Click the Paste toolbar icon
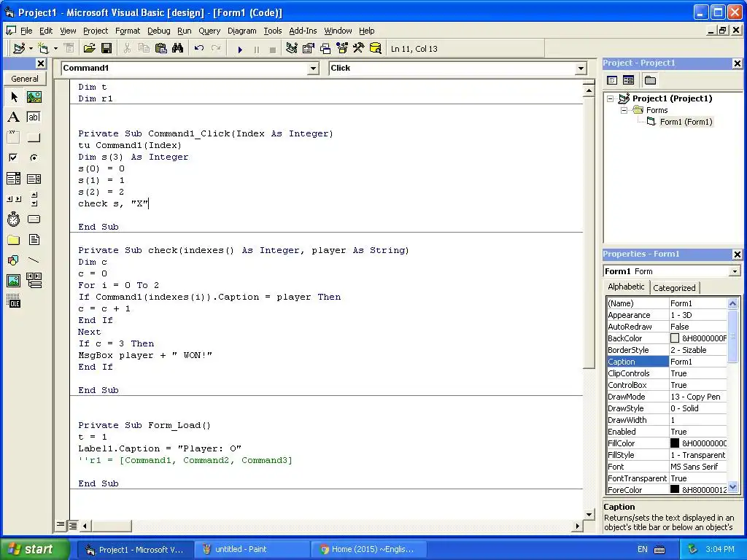Viewport: 747px width, 560px height. 161,49
